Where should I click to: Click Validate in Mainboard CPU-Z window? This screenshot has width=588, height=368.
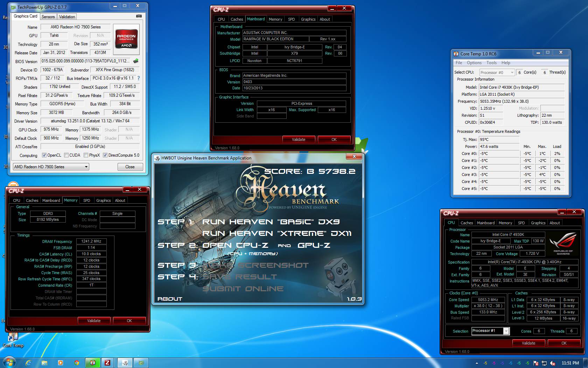299,139
